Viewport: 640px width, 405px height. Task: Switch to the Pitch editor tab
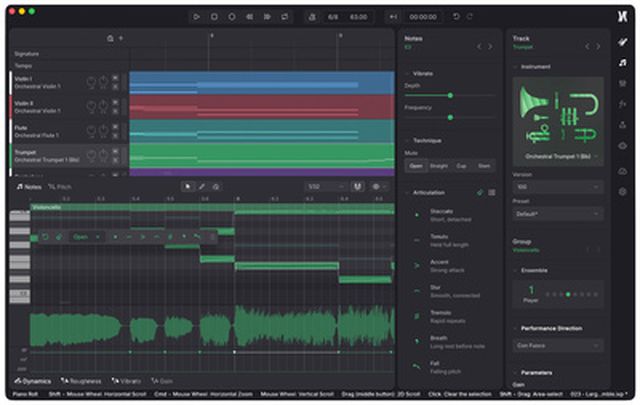click(x=60, y=187)
